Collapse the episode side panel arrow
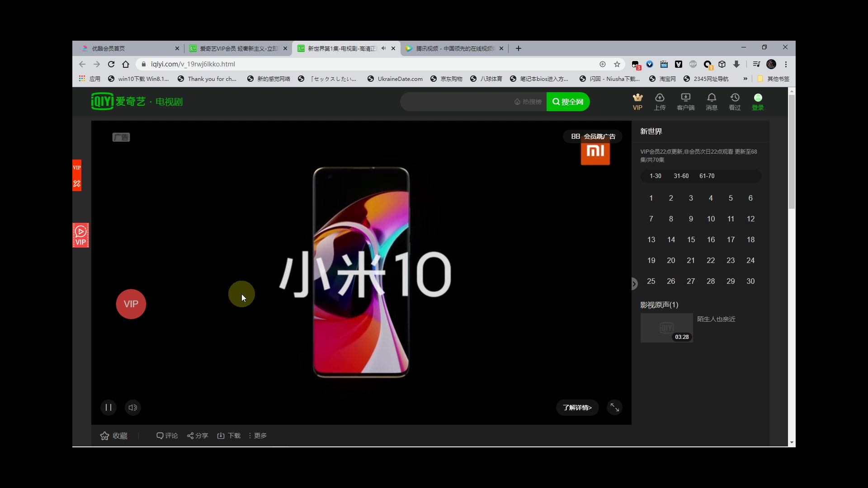 (634, 284)
